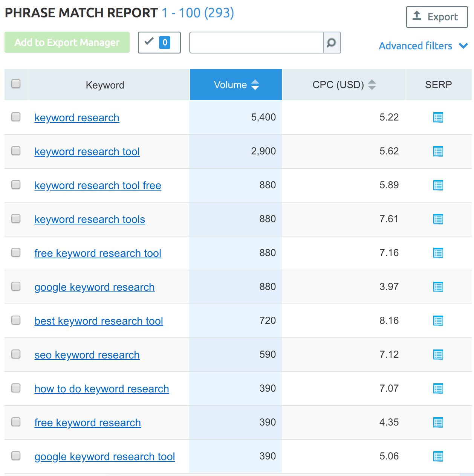Viewport: 474px width, 476px height.
Task: Click the 3.97 CPC value
Action: pyautogui.click(x=389, y=287)
